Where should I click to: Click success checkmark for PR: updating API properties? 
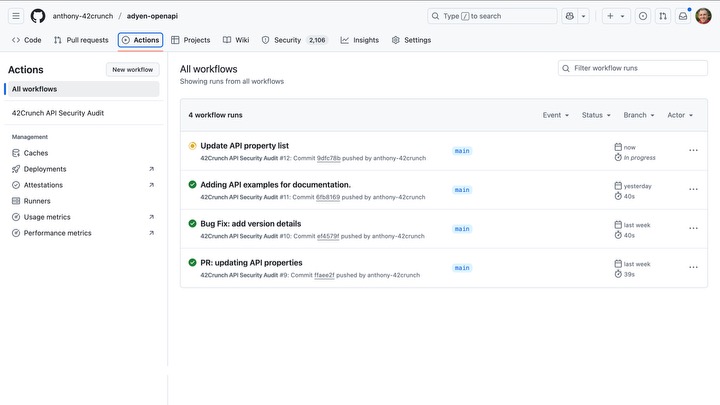(192, 263)
